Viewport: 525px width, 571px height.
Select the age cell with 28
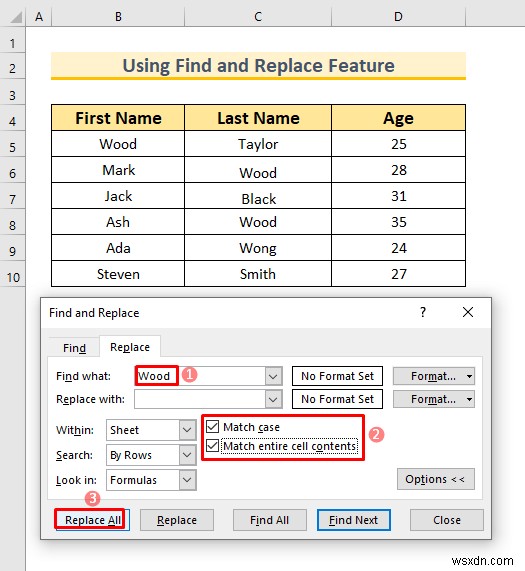398,170
